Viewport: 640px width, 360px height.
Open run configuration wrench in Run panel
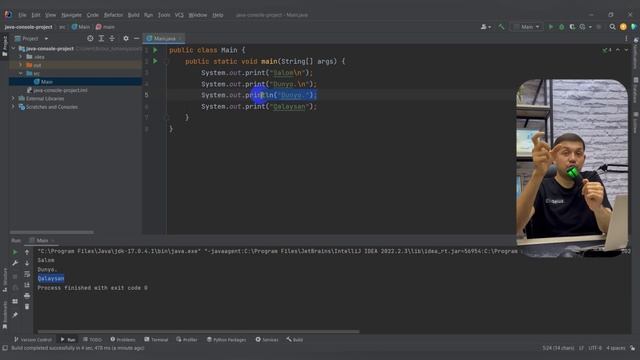[15, 263]
